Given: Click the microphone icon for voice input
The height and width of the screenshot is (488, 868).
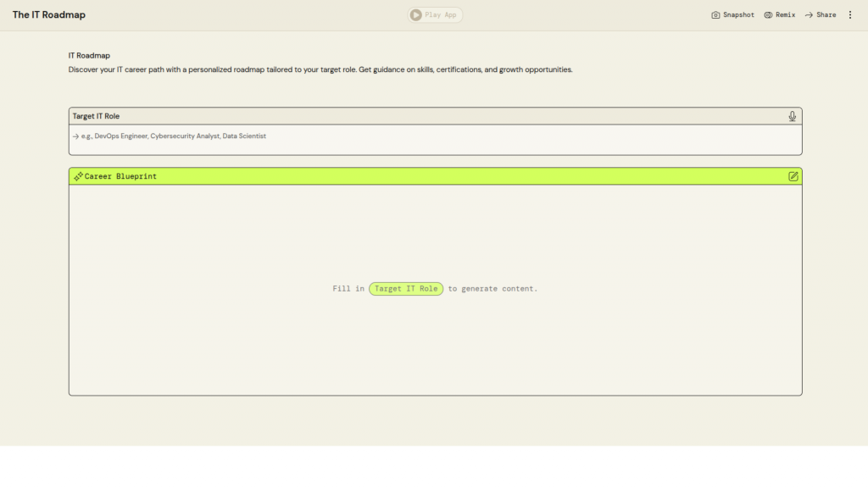Looking at the screenshot, I should [x=793, y=116].
